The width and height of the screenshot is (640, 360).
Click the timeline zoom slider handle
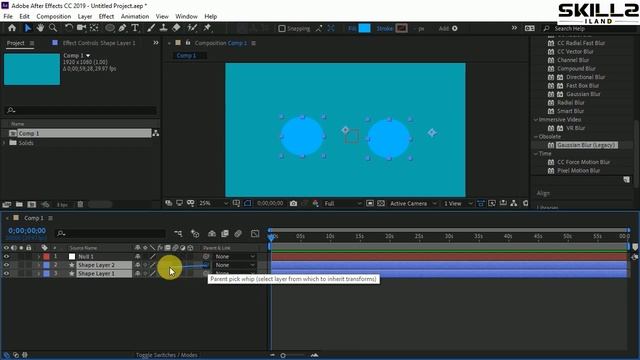tap(283, 356)
